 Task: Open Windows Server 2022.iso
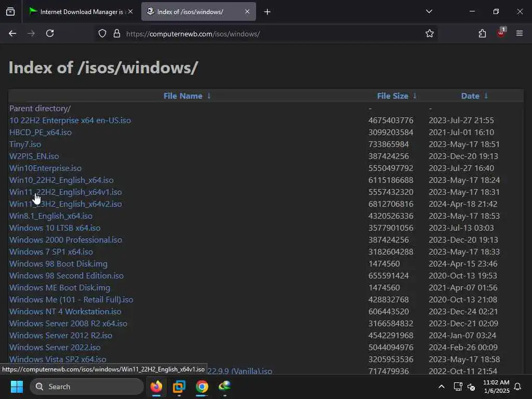pos(55,347)
